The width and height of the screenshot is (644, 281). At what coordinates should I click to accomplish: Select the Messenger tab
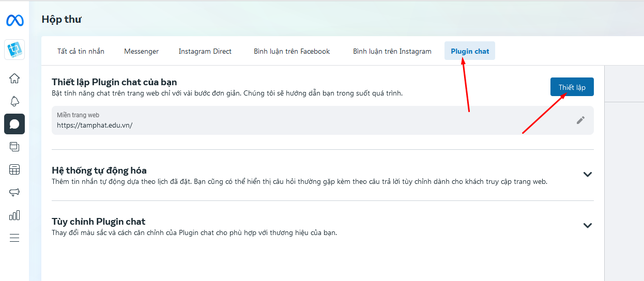pos(141,51)
